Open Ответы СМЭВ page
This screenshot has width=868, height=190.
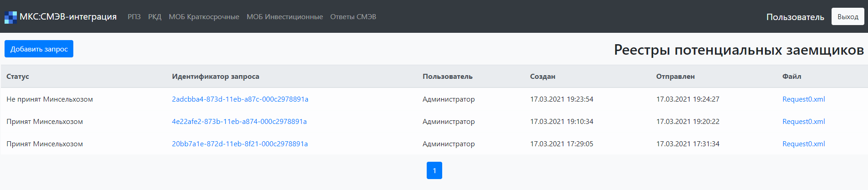click(353, 17)
